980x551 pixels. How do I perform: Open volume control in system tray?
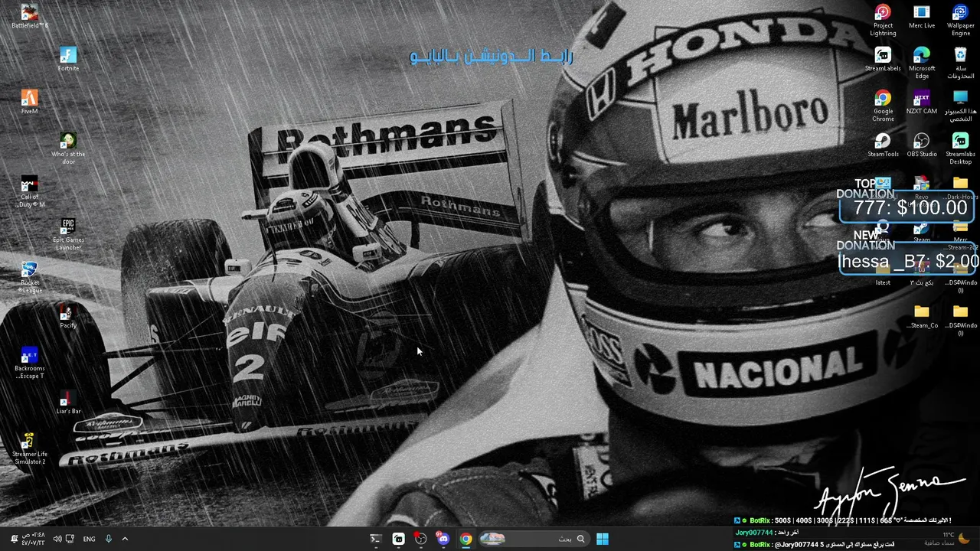pos(57,539)
